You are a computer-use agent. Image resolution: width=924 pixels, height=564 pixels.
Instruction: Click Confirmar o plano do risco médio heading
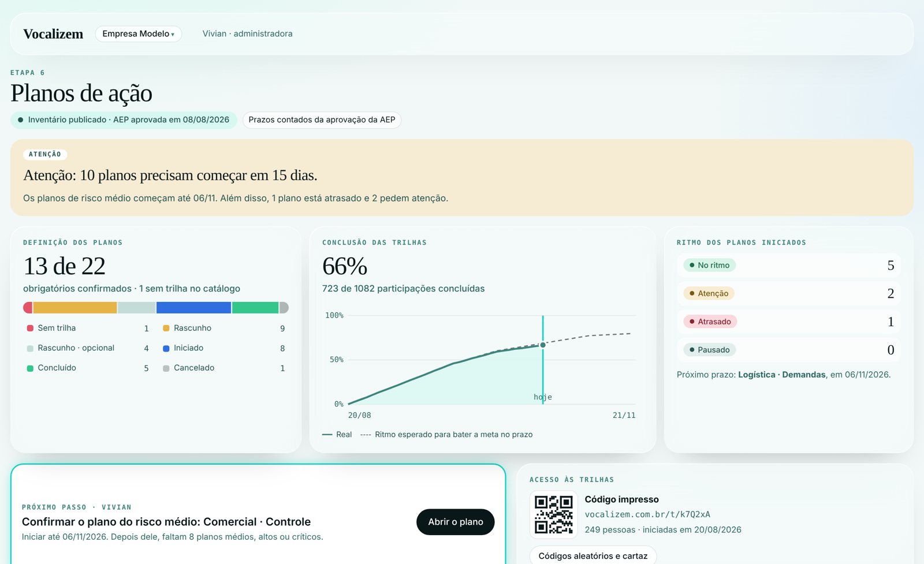166,522
